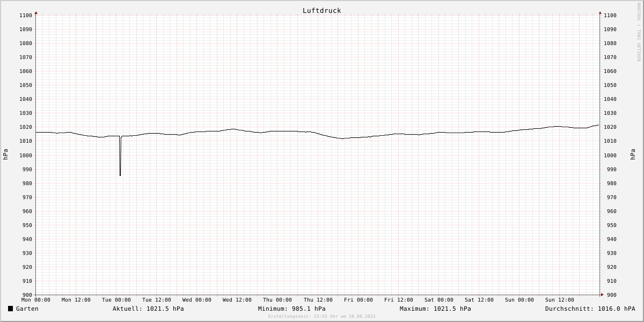The image size is (644, 322).
Task: Click the 920 label on the left axis
Action: pos(28,267)
